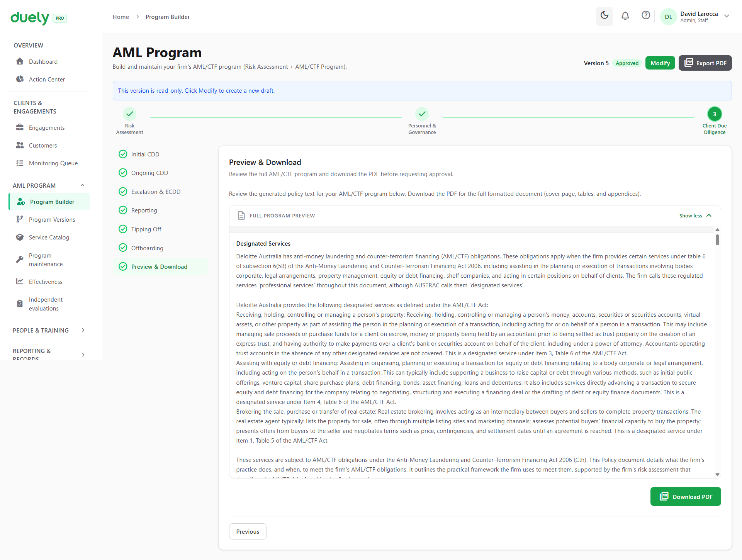Screen dimensions: 742x560
Task: Click the Escalation & ECDD check icon
Action: click(x=123, y=192)
